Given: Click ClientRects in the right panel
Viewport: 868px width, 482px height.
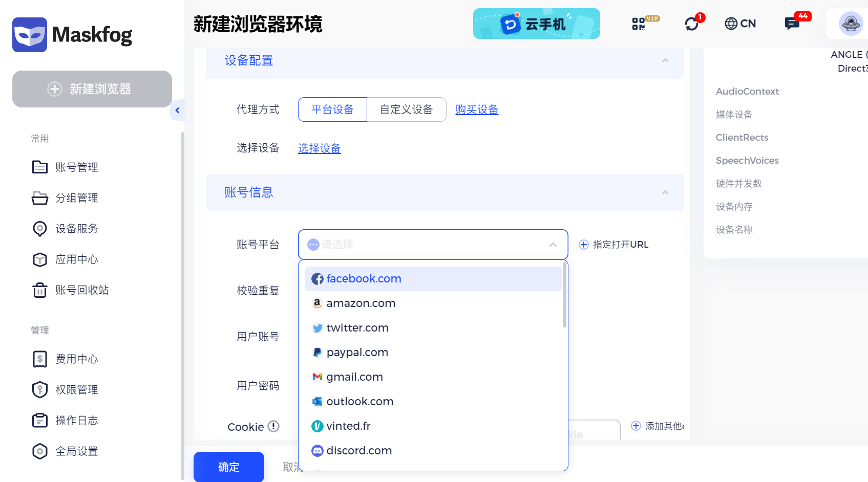Looking at the screenshot, I should [742, 138].
